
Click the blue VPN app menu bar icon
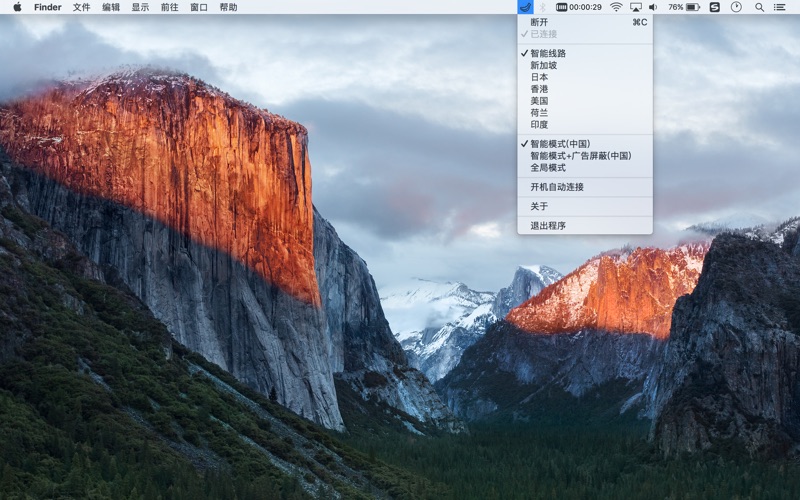click(x=526, y=7)
